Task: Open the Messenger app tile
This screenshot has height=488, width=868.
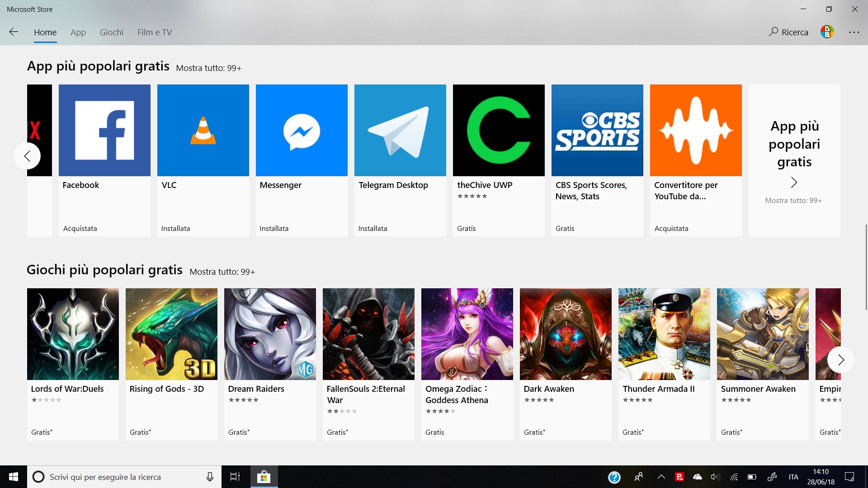Action: (302, 160)
